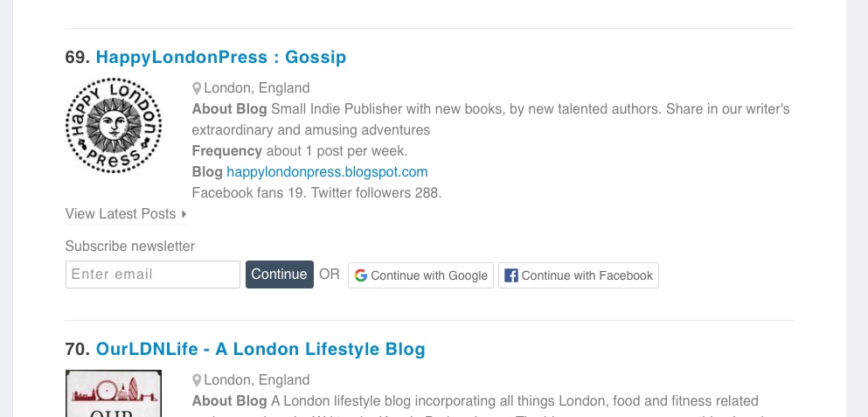Click the Happy London Press sun logo
The height and width of the screenshot is (417, 868).
pyautogui.click(x=114, y=125)
